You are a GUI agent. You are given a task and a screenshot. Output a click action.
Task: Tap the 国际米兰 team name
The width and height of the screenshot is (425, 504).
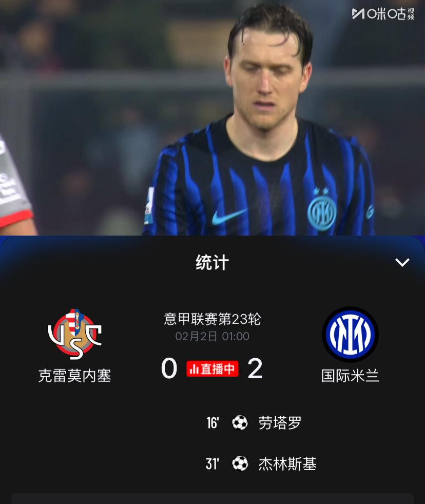(350, 376)
